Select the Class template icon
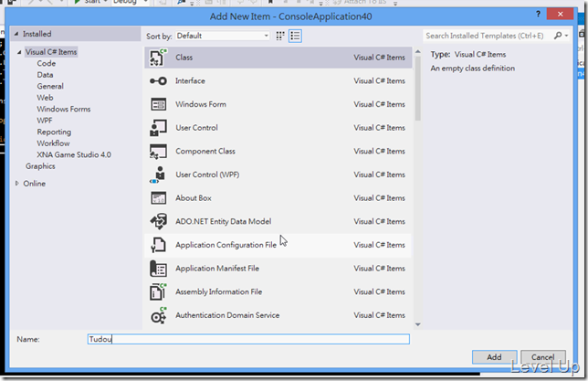This screenshot has height=381, width=588. 158,58
